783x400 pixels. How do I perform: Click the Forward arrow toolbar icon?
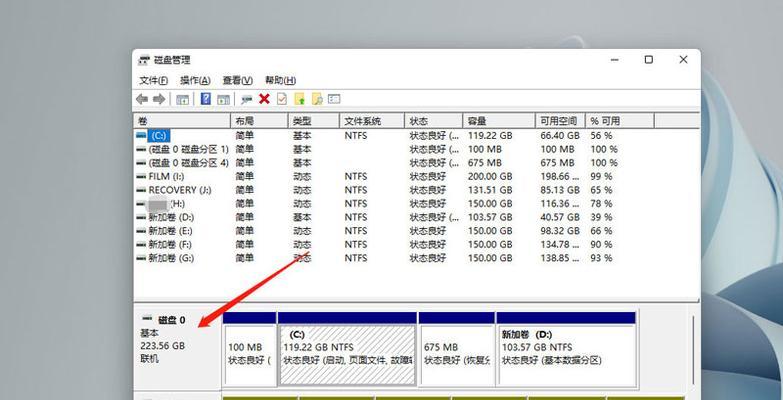tap(158, 99)
